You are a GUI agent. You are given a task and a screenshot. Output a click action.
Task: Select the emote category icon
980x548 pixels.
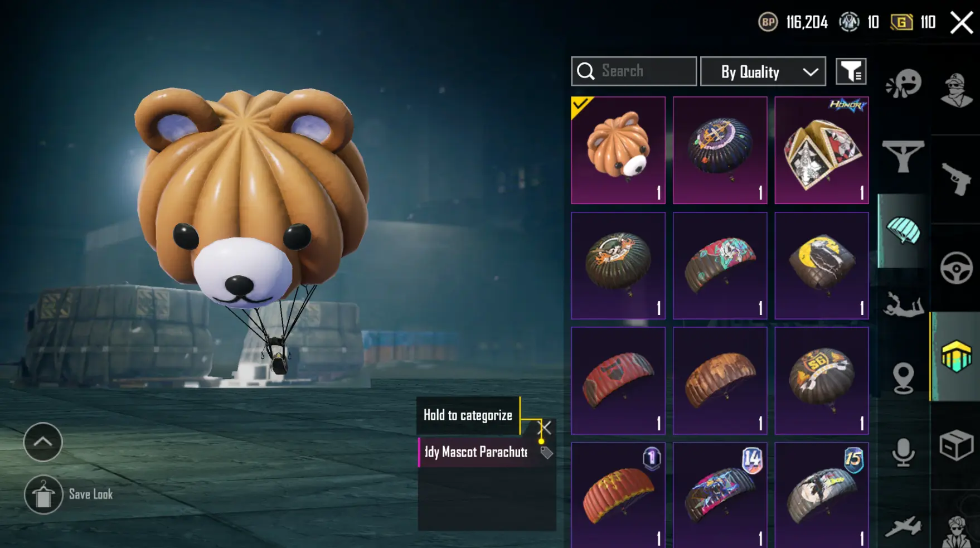[x=904, y=84]
